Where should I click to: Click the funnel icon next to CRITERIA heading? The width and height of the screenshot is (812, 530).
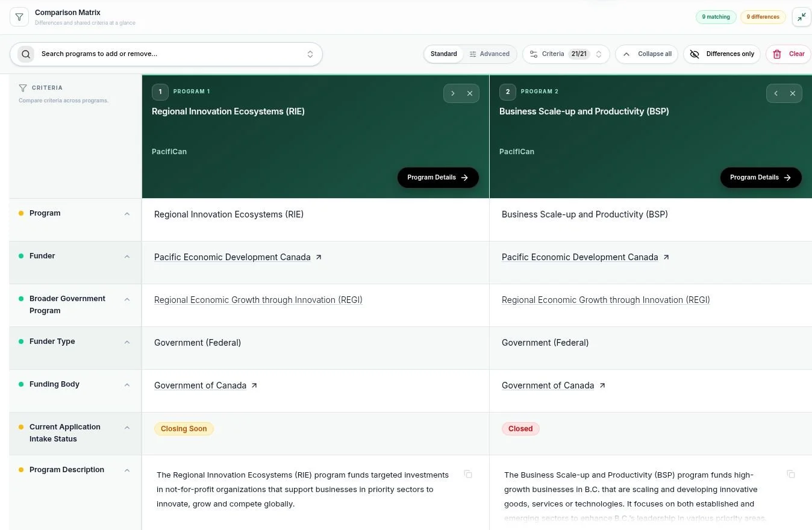[23, 88]
